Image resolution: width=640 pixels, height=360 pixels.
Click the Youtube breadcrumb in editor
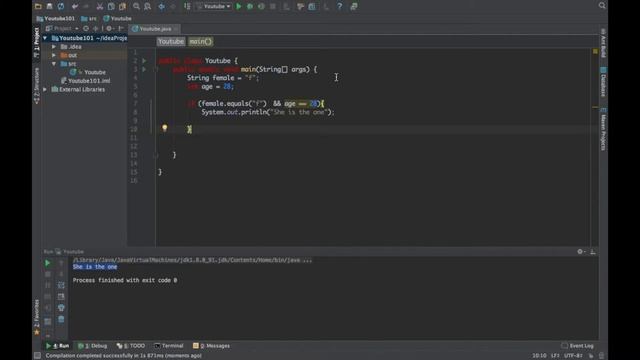(171, 42)
